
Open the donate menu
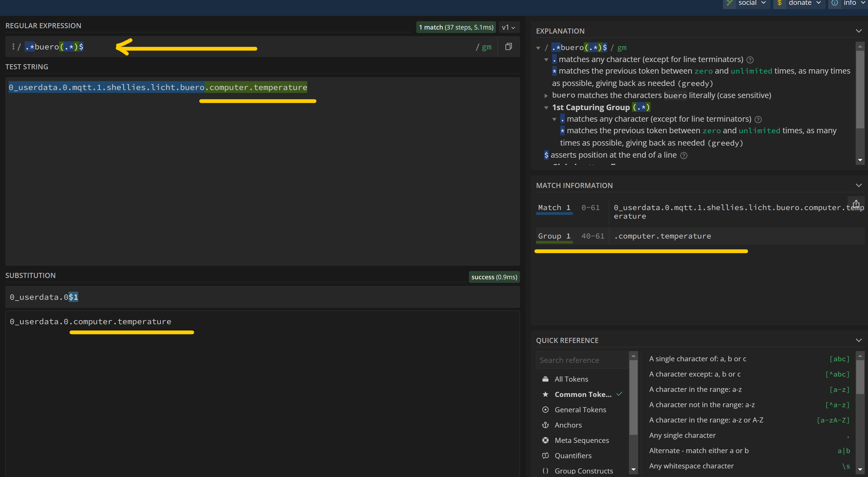(799, 3)
